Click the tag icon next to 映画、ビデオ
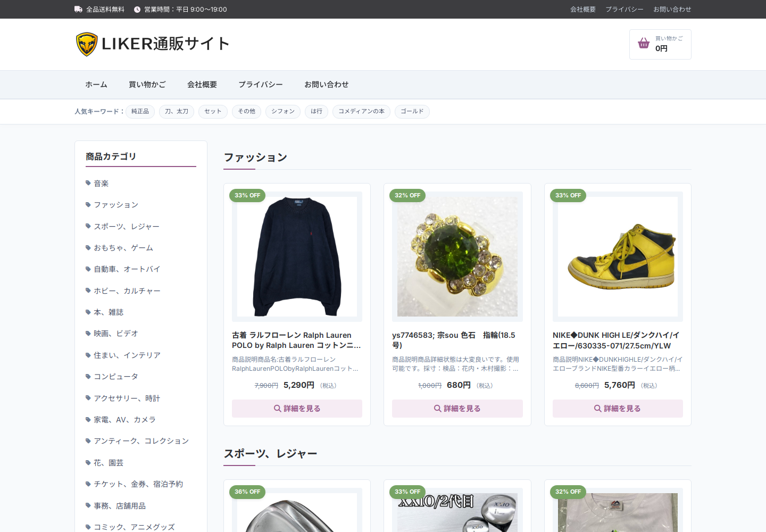 click(88, 333)
